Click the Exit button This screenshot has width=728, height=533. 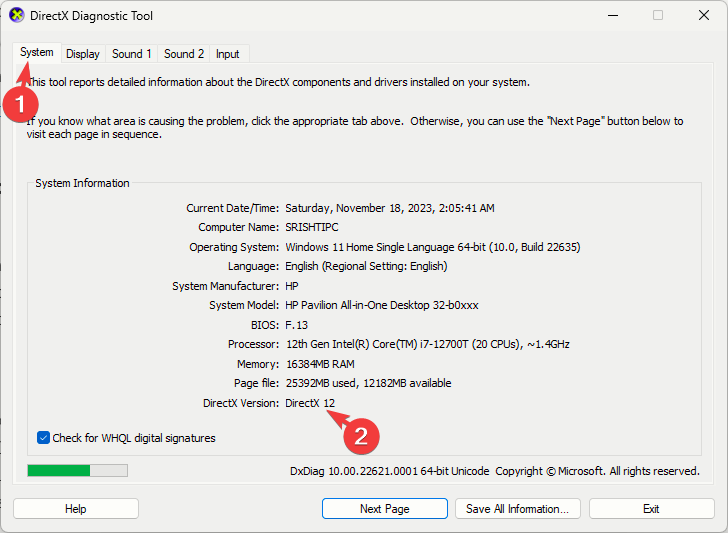click(651, 509)
